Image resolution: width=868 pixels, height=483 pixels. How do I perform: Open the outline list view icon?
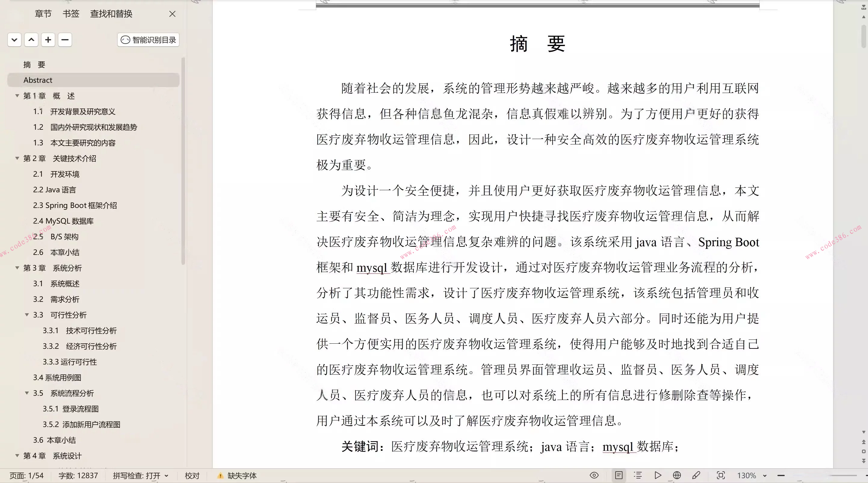click(x=638, y=475)
